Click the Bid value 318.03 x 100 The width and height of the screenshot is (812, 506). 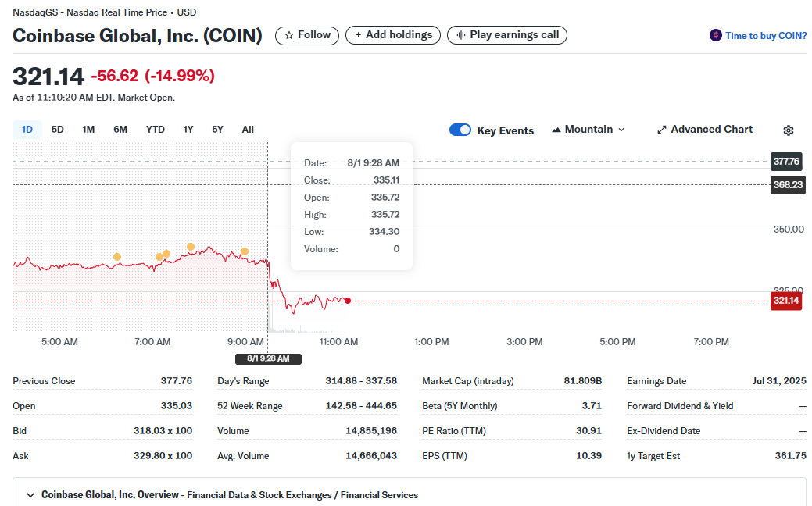(163, 430)
